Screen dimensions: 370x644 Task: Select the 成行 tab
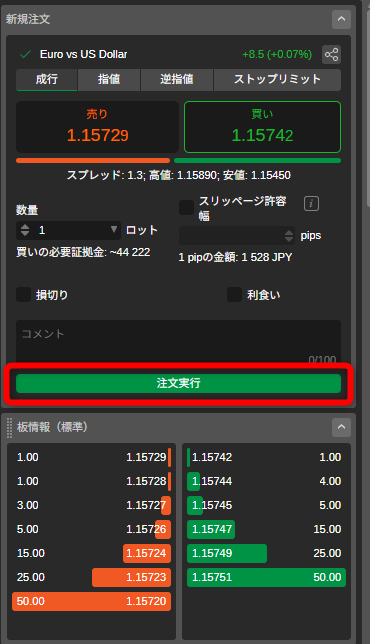point(46,79)
